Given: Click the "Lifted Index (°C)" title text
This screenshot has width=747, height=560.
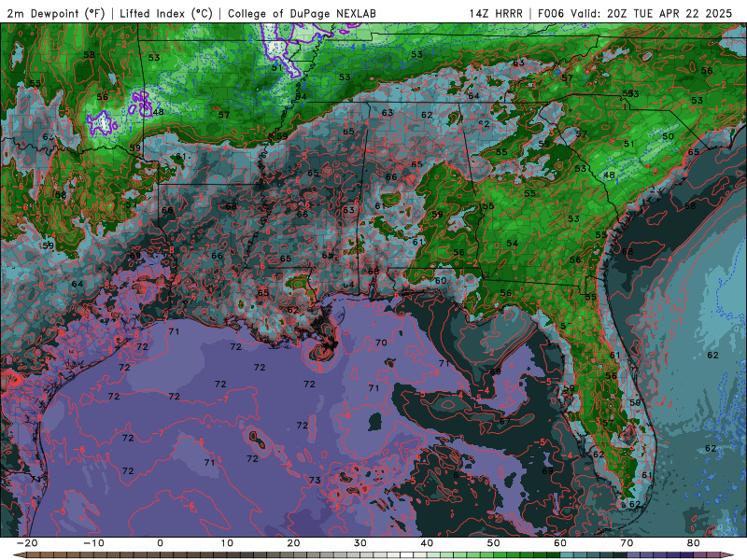Looking at the screenshot, I should (x=166, y=13).
